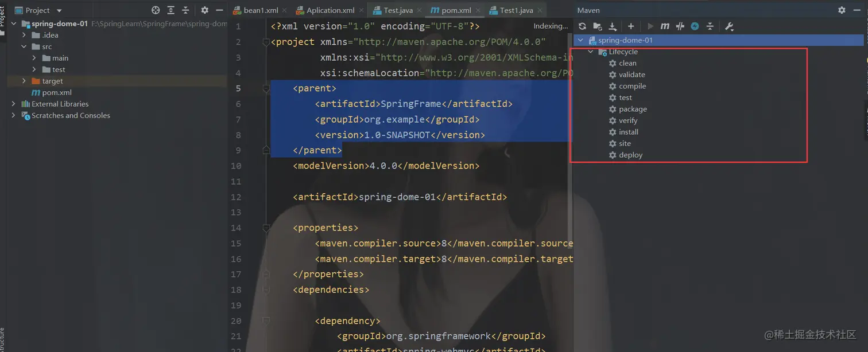Screen dimensions: 868x352
Task: Collapse the Lifecycle node
Action: [x=591, y=52]
